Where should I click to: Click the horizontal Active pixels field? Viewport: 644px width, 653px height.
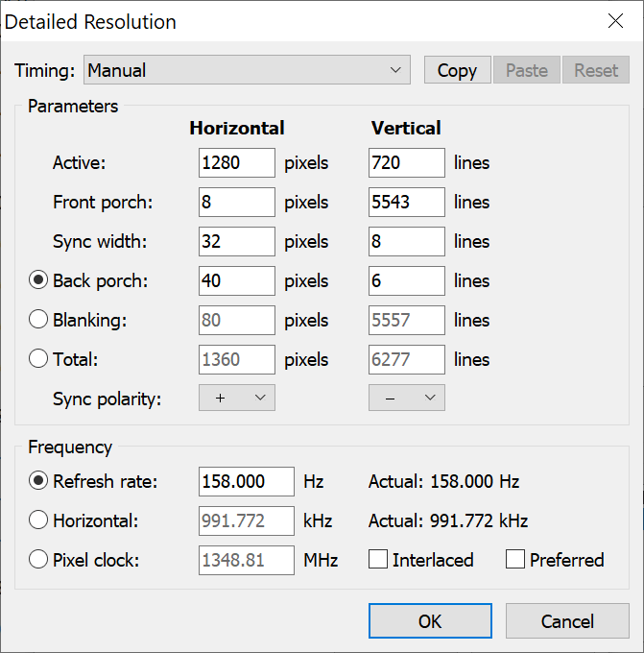pyautogui.click(x=237, y=163)
